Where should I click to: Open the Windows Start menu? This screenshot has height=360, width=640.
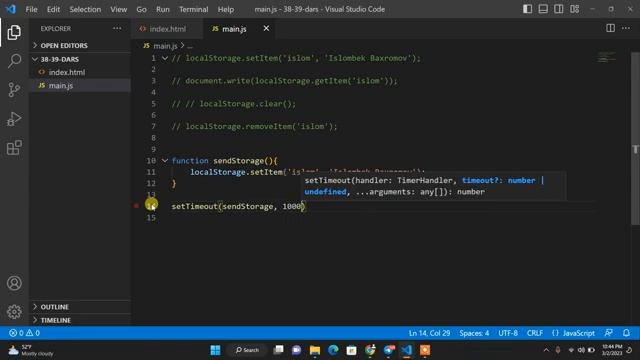(215, 350)
